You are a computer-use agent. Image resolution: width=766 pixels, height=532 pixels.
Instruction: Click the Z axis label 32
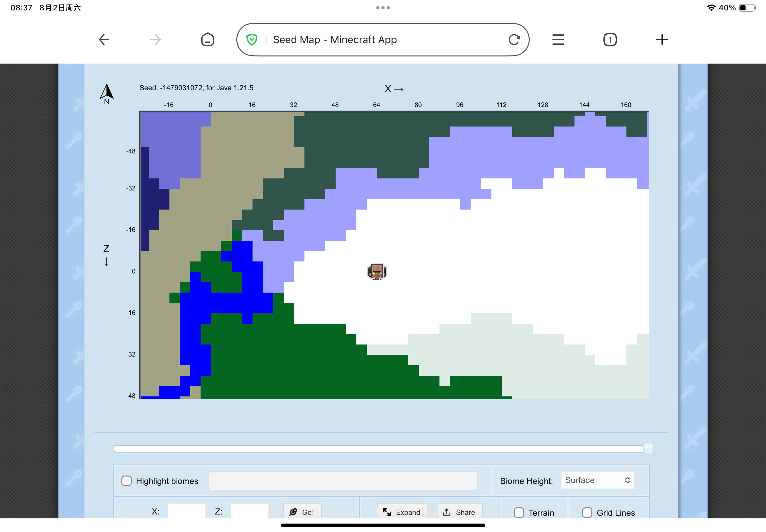pyautogui.click(x=132, y=354)
